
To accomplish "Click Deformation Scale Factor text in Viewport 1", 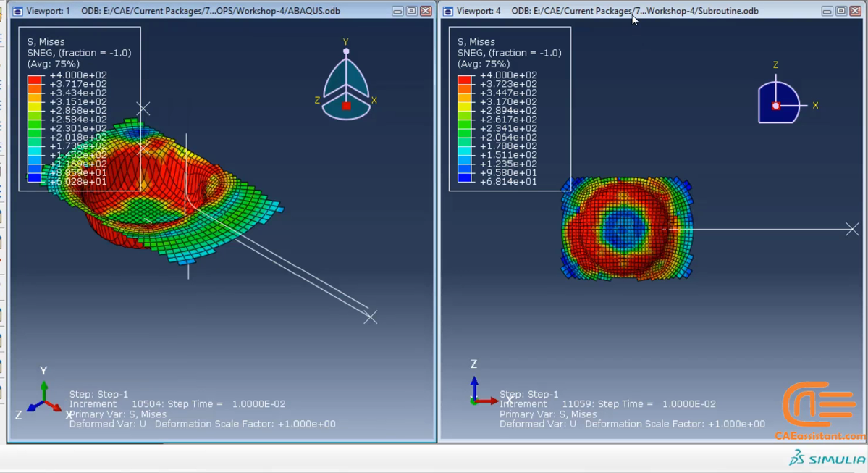I will point(245,424).
